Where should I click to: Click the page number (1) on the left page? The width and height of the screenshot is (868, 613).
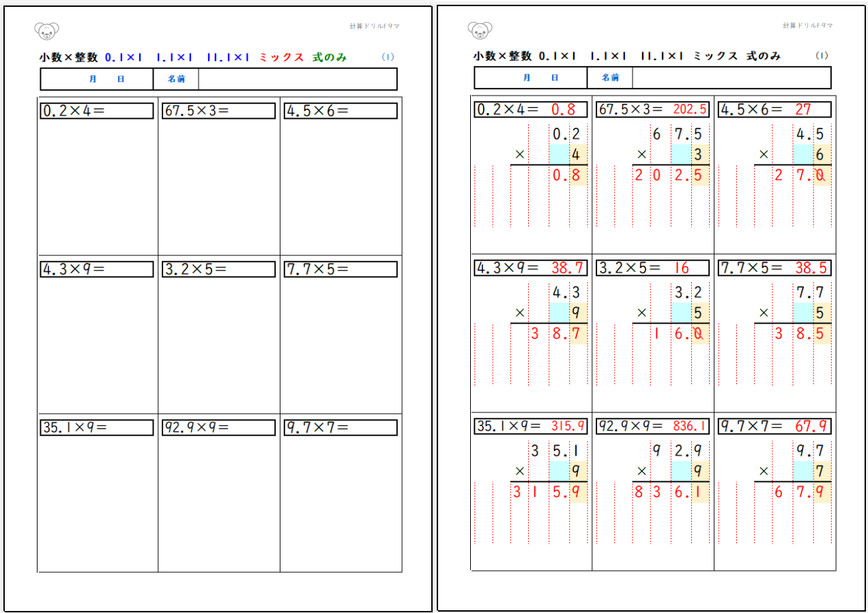pos(388,57)
